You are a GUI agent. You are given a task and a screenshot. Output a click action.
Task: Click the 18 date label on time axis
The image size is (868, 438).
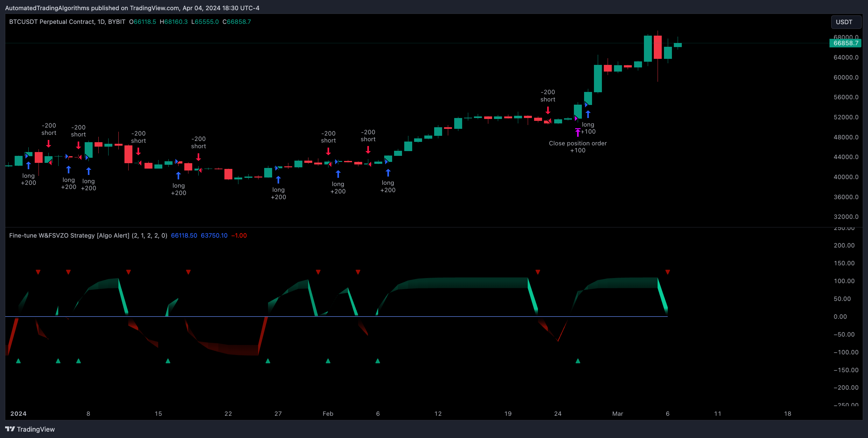[787, 414]
